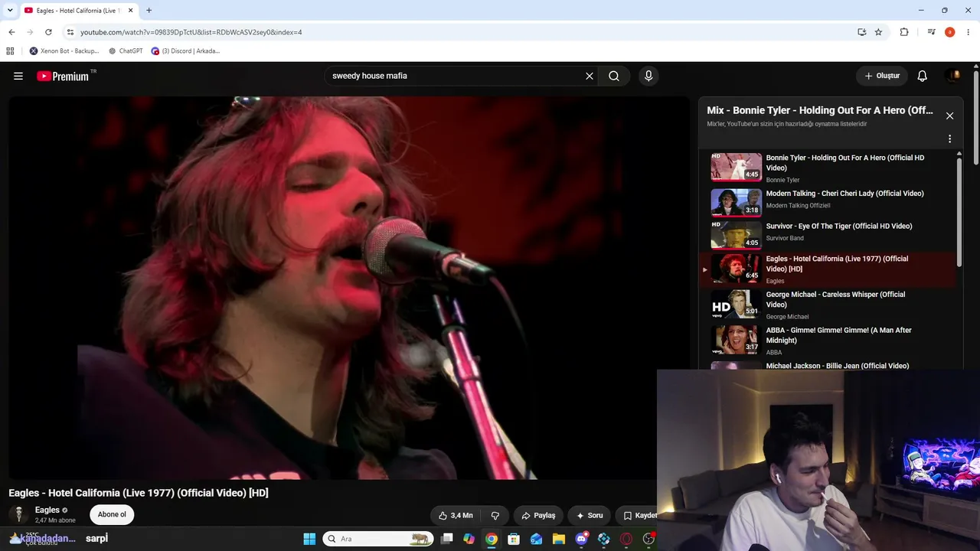980x551 pixels.
Task: Select Michael Jackson - Billie Jean title
Action: (838, 366)
